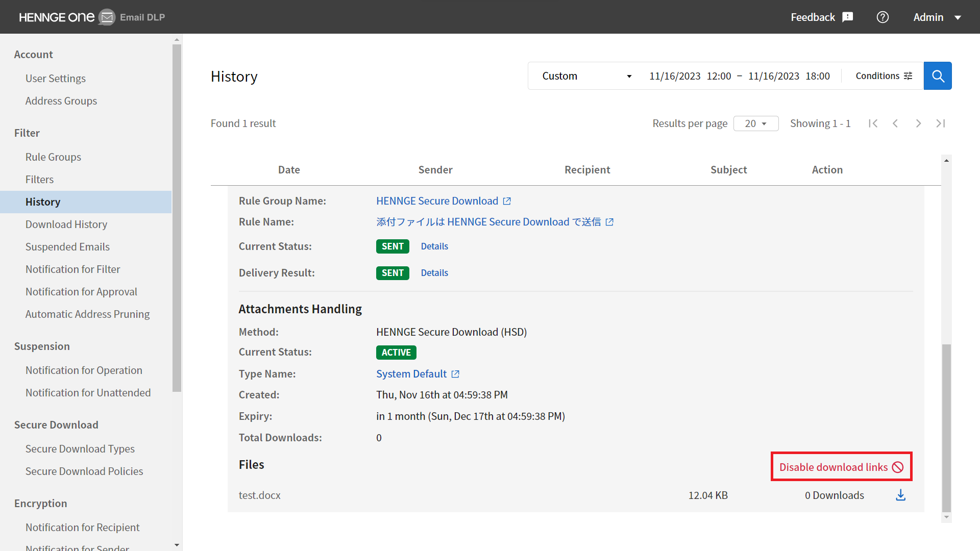Click the test.docx file name
The width and height of the screenshot is (980, 551).
259,495
